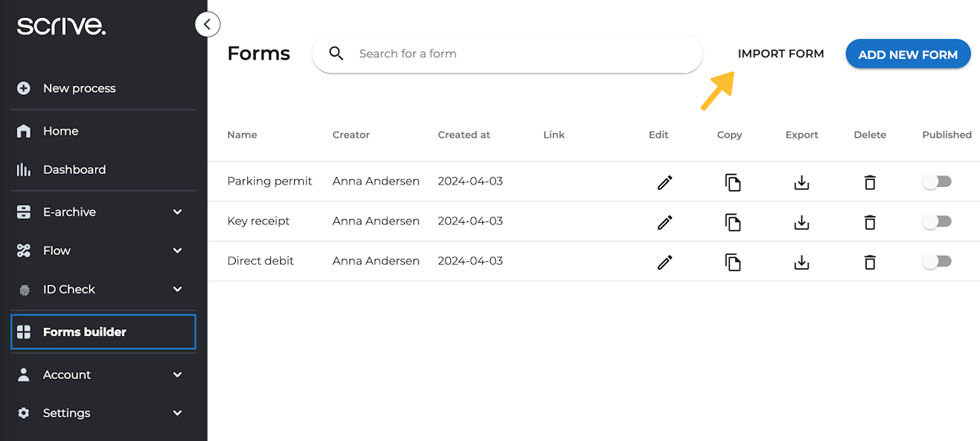Expand the E-archive menu
Image resolution: width=980 pixels, height=441 pixels.
click(177, 212)
